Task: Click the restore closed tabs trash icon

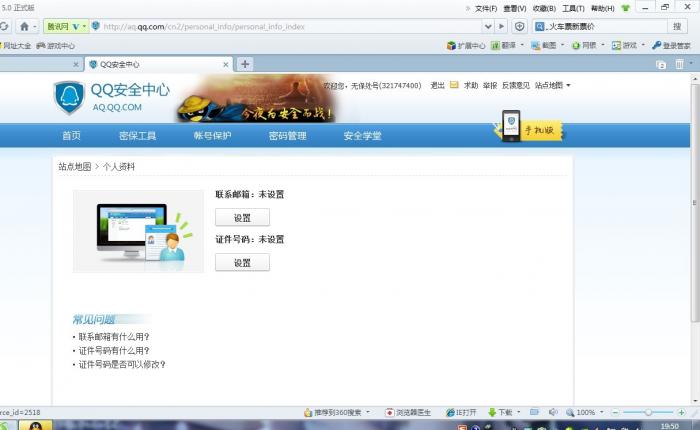Action: tap(679, 64)
